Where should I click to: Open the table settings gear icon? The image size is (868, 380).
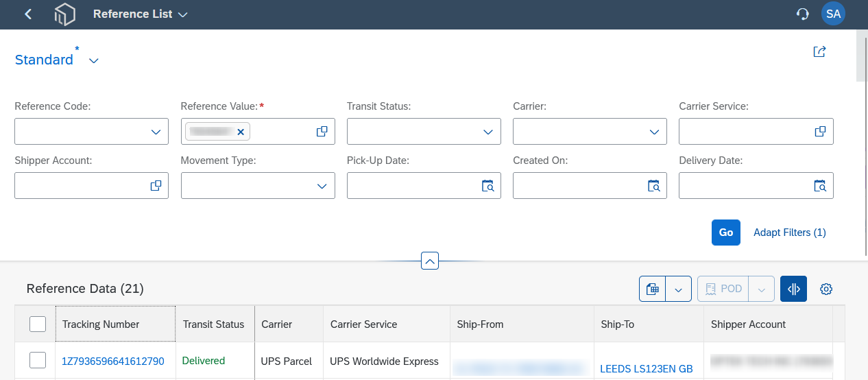[826, 289]
